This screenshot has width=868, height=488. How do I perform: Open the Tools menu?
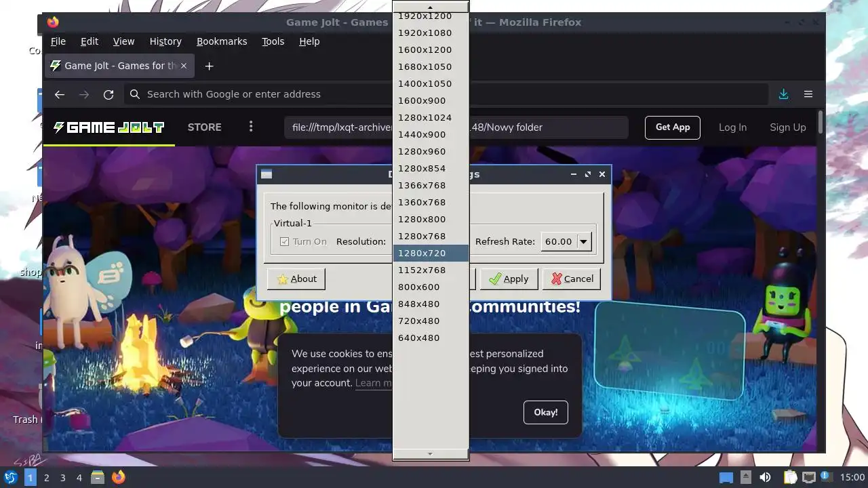click(x=273, y=41)
